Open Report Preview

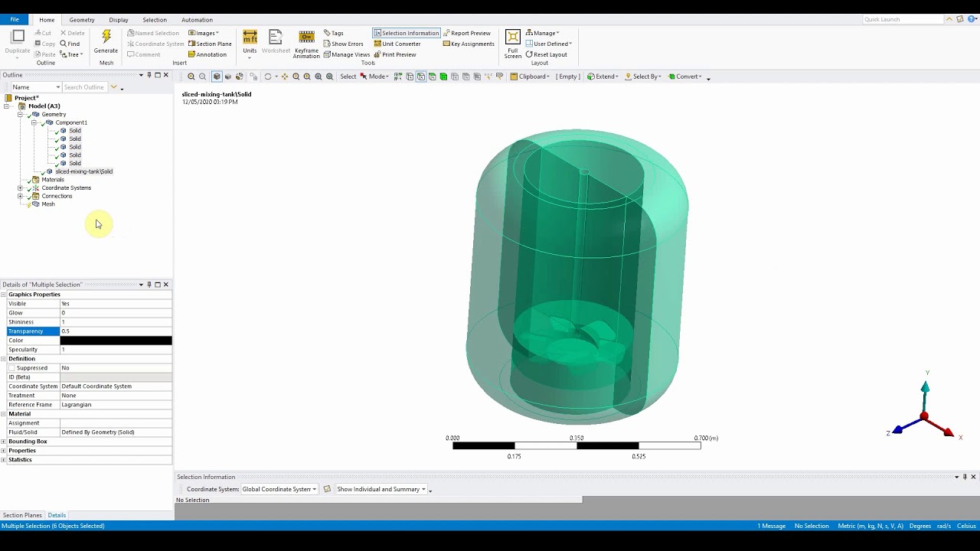click(467, 33)
